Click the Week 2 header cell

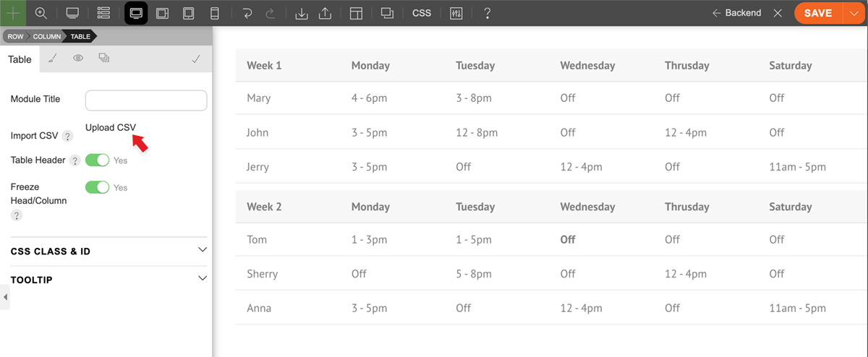(264, 207)
